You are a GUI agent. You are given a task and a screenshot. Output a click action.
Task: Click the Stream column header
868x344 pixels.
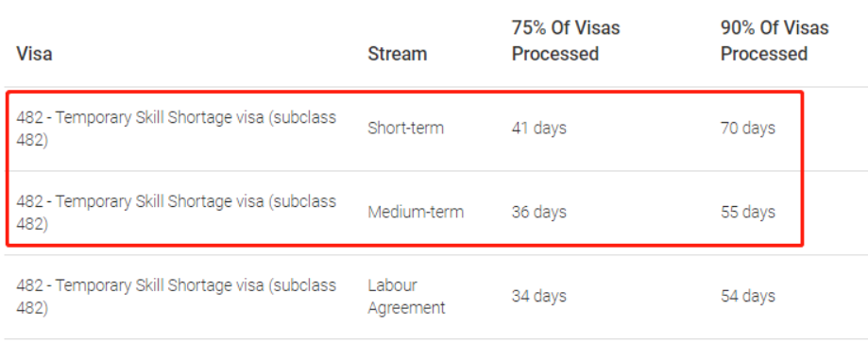[397, 54]
